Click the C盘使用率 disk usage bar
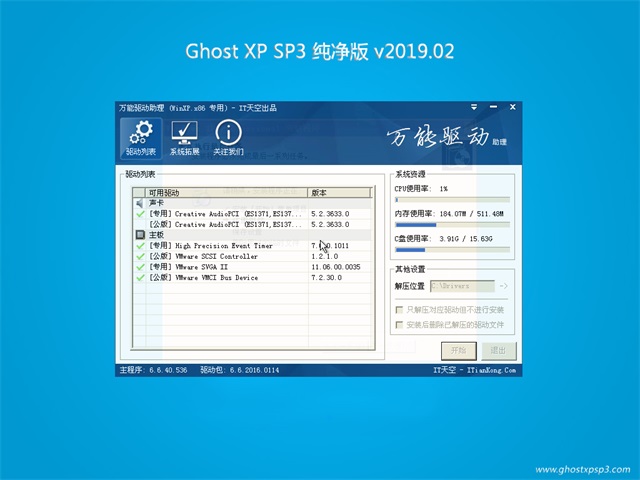640x480 pixels. (452, 250)
